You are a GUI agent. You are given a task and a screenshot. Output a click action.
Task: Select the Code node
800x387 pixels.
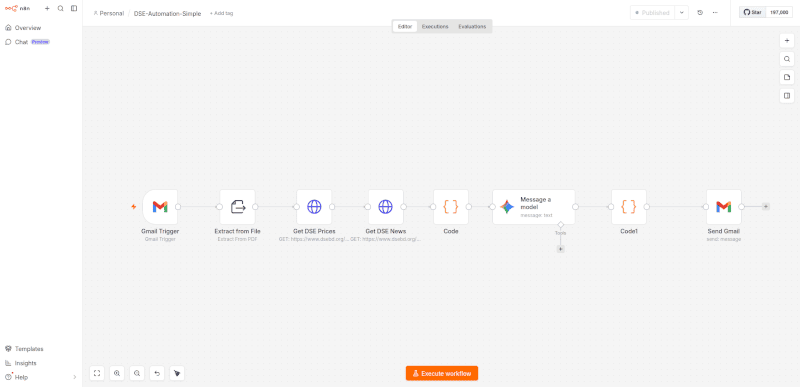[x=451, y=207]
